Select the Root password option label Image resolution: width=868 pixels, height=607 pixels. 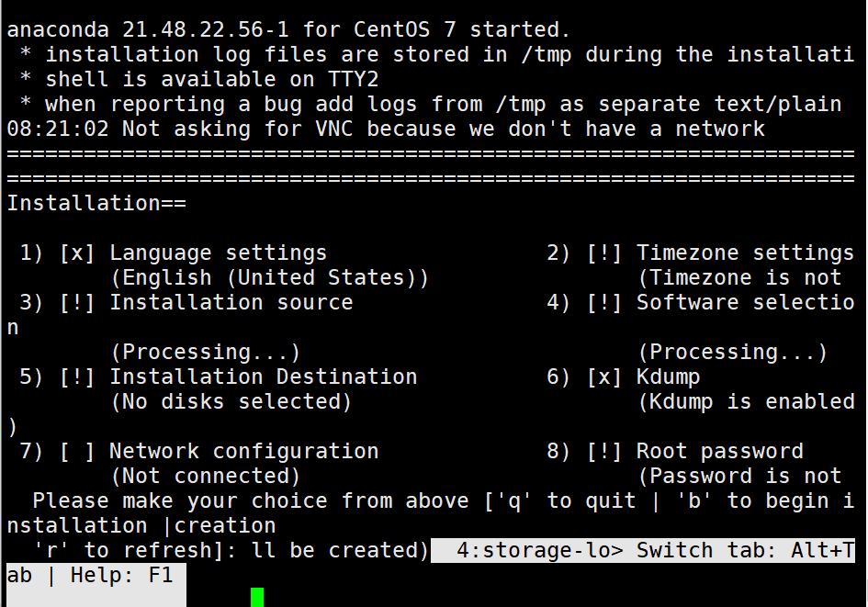coord(719,452)
